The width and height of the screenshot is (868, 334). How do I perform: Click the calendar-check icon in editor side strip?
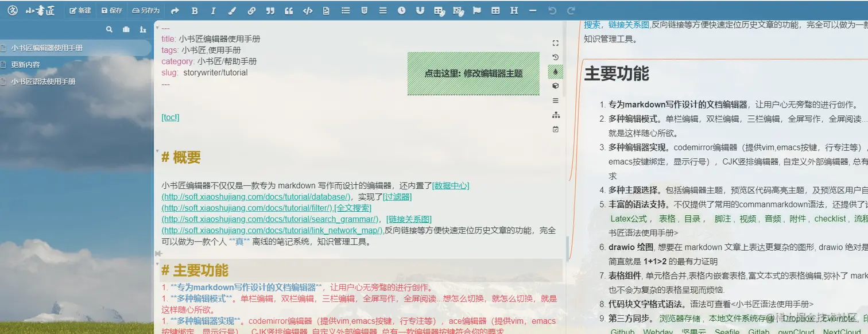tap(555, 129)
